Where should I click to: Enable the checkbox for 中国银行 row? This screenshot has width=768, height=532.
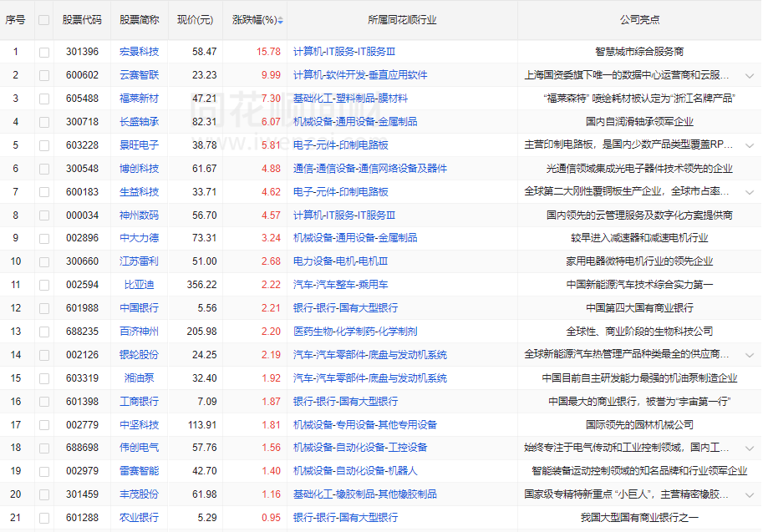coord(44,308)
